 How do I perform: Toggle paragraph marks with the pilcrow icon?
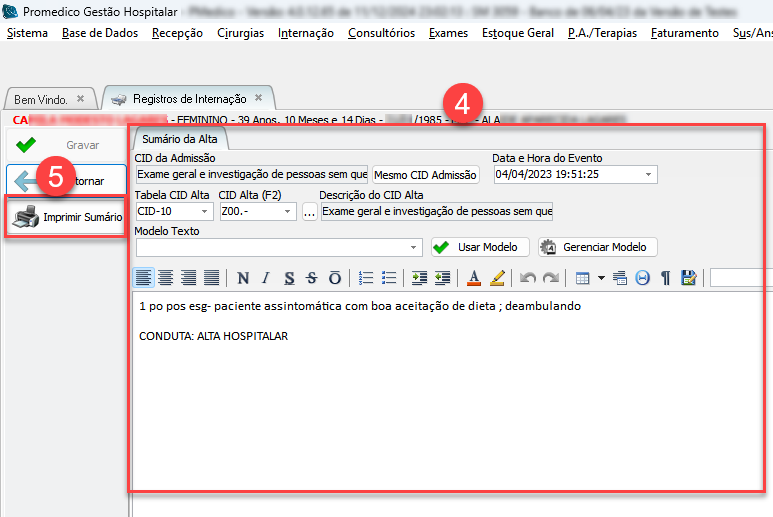(x=665, y=278)
